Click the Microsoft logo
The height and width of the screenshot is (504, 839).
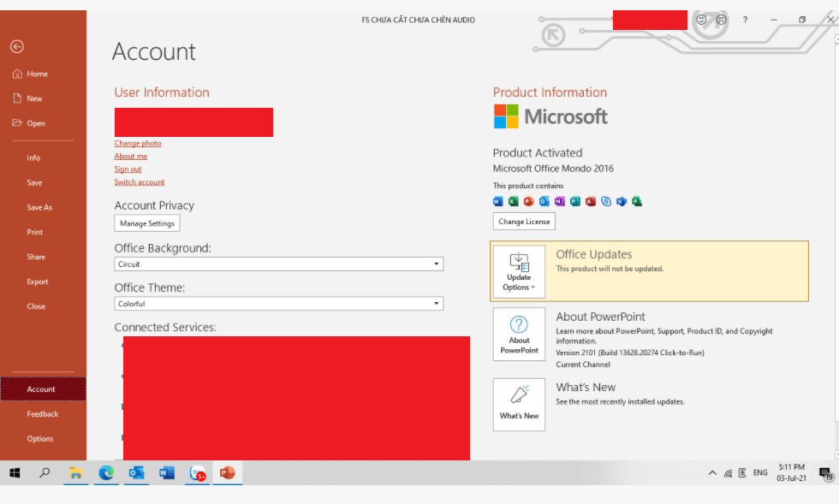pyautogui.click(x=550, y=116)
